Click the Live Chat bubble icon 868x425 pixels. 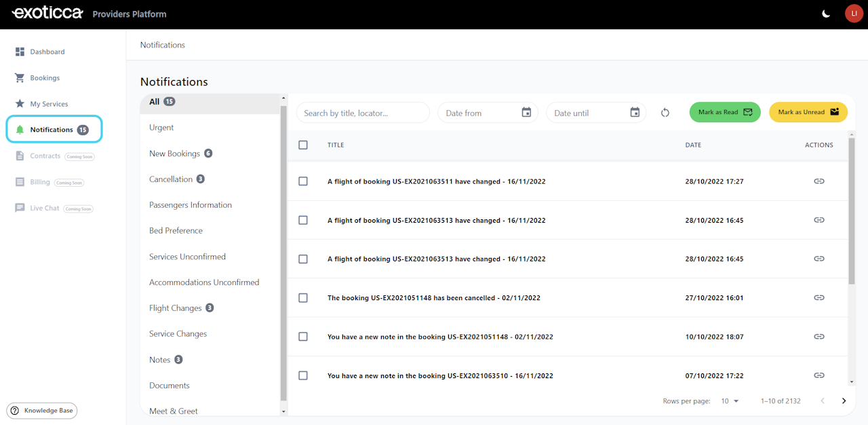coord(20,208)
